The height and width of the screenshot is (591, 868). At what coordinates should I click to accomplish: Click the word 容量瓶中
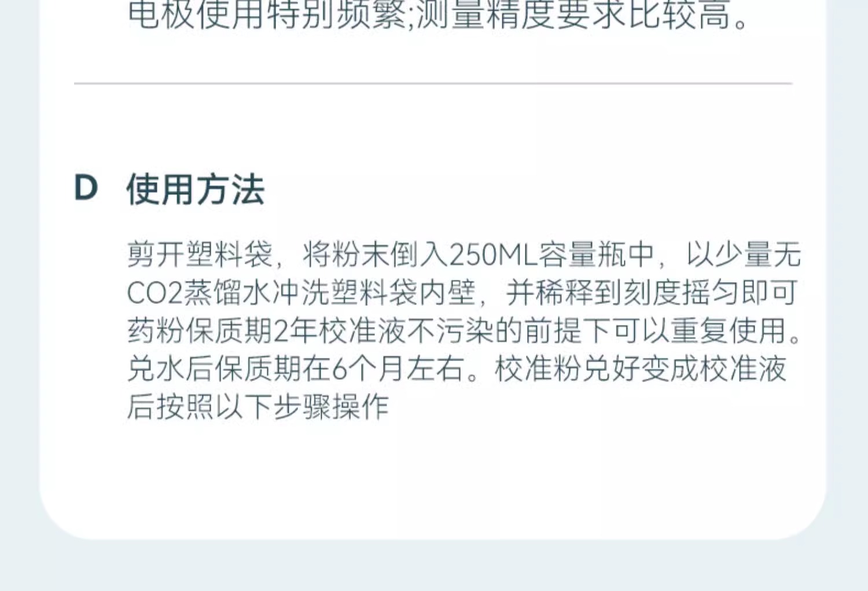tap(597, 254)
